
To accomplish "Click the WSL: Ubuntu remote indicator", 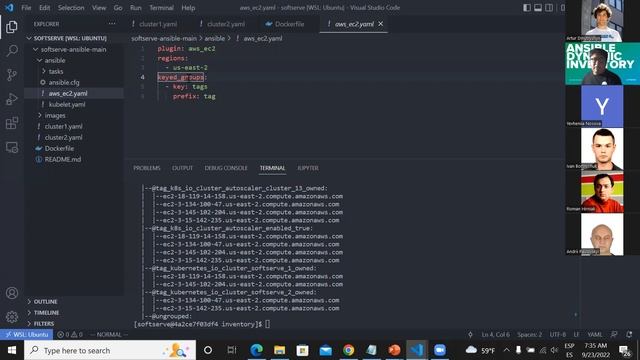I will 27,334.
